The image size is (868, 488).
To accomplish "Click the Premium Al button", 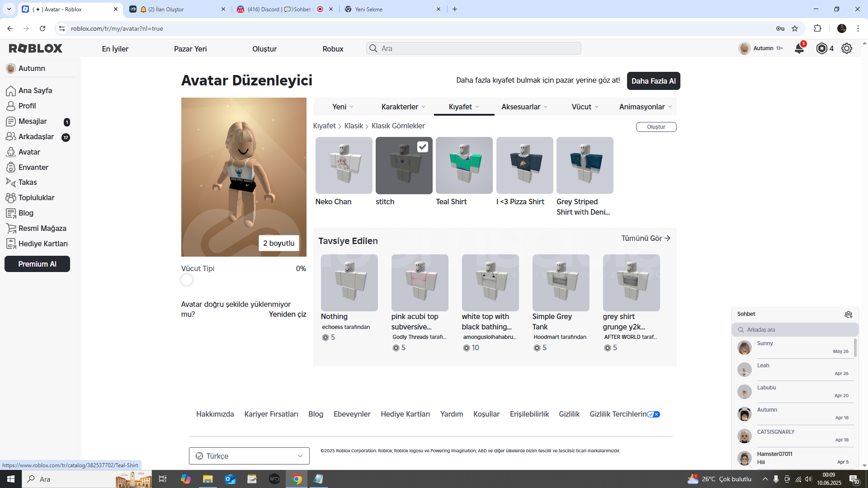I will tap(37, 264).
